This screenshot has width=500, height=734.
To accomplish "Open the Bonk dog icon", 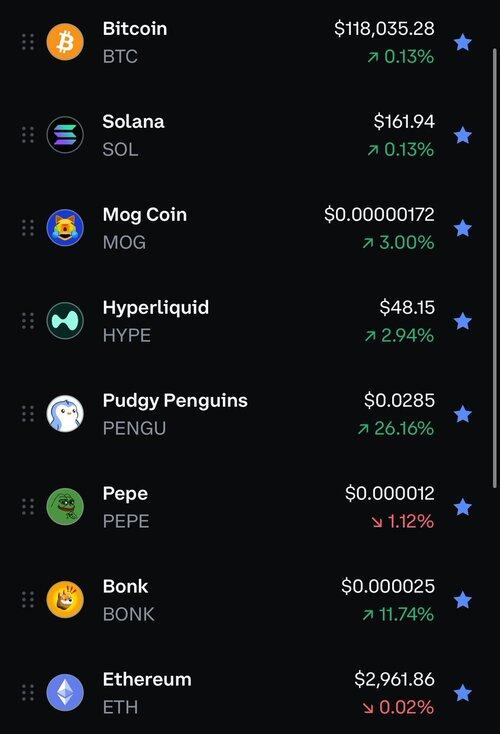I will click(65, 600).
